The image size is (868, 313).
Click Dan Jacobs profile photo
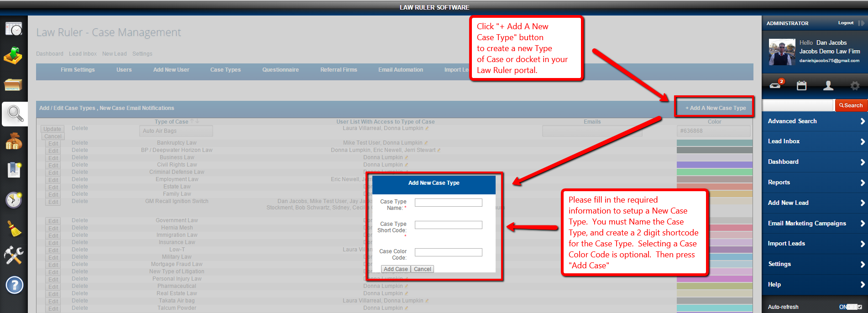(x=782, y=52)
